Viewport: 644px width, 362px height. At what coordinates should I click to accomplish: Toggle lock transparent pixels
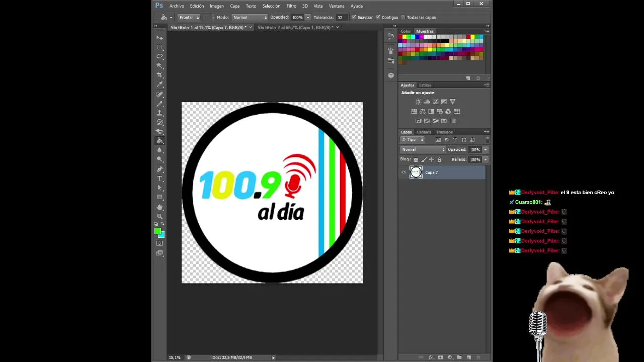pyautogui.click(x=416, y=160)
